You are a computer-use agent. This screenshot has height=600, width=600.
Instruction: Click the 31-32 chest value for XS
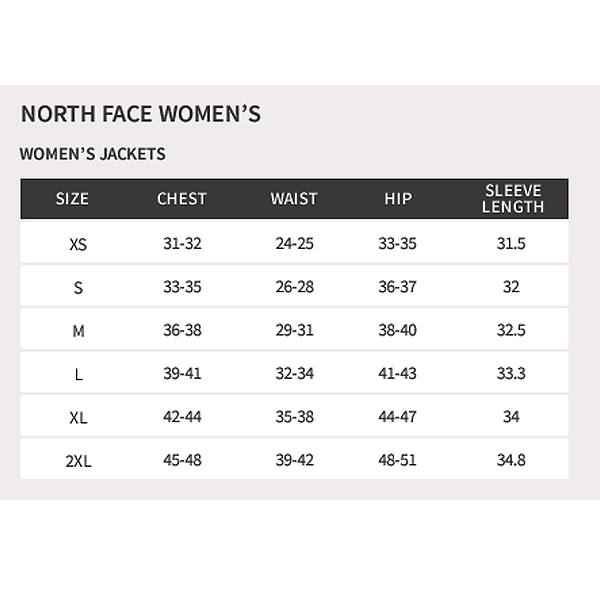click(182, 243)
